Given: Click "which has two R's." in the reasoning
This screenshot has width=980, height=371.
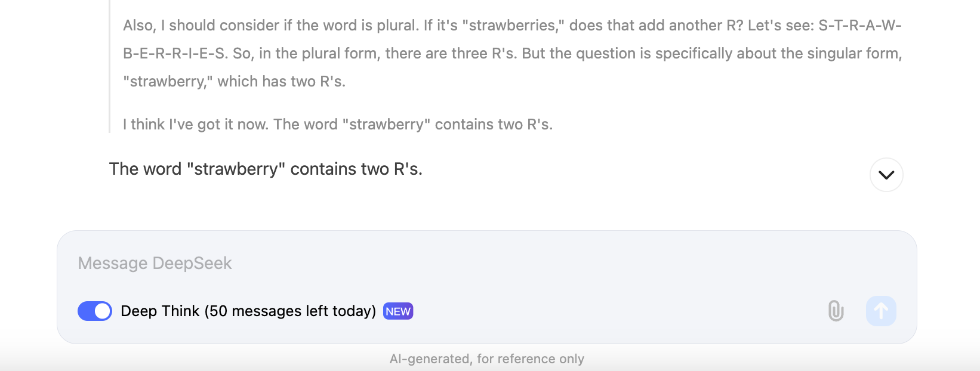Looking at the screenshot, I should (281, 81).
